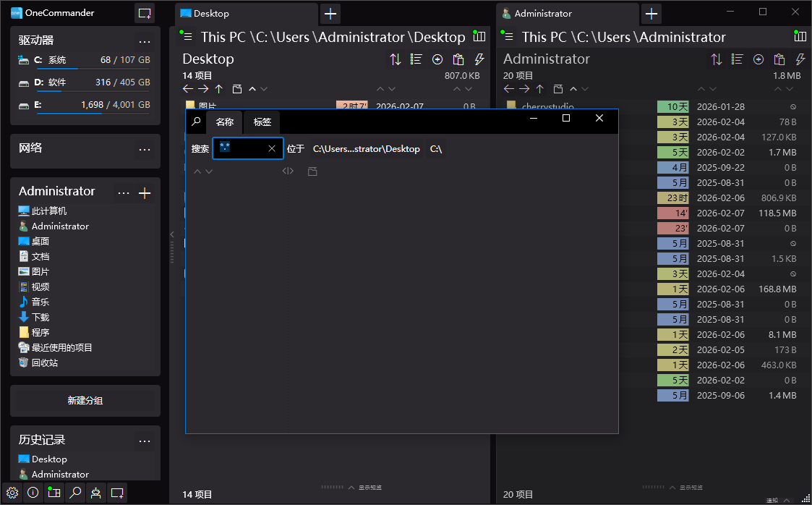Open the robot automation icon at bottom
This screenshot has height=505, width=812.
[x=95, y=493]
